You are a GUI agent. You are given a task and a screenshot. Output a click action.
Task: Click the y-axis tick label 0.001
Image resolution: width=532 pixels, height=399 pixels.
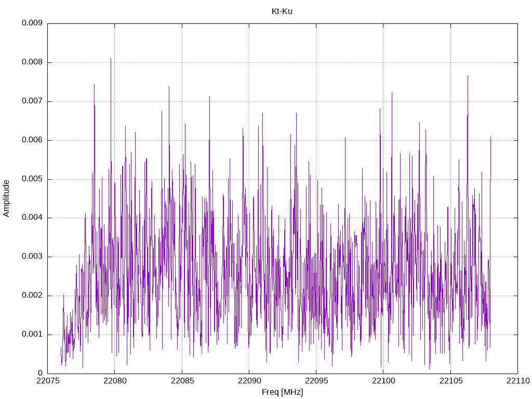(x=32, y=334)
